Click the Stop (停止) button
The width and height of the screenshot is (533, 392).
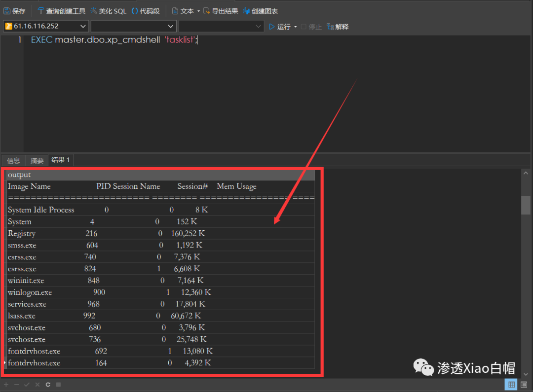(x=311, y=27)
